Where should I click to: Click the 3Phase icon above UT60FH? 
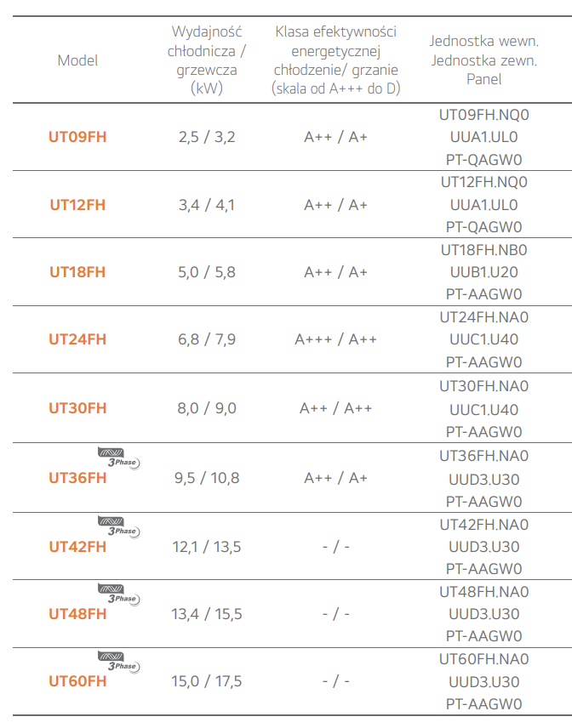point(119,662)
